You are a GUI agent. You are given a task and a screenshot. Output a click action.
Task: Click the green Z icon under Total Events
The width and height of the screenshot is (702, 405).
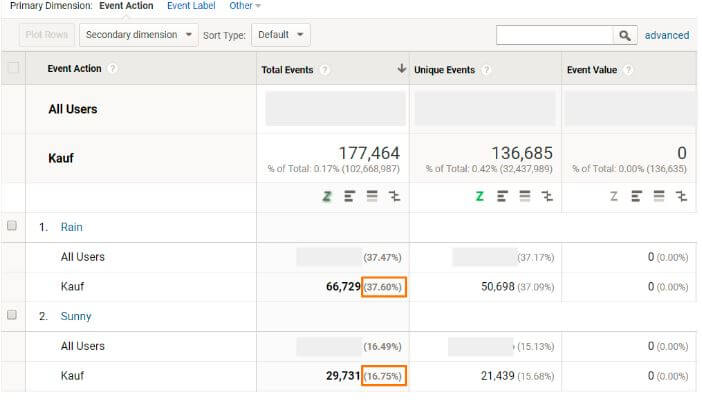pyautogui.click(x=326, y=197)
